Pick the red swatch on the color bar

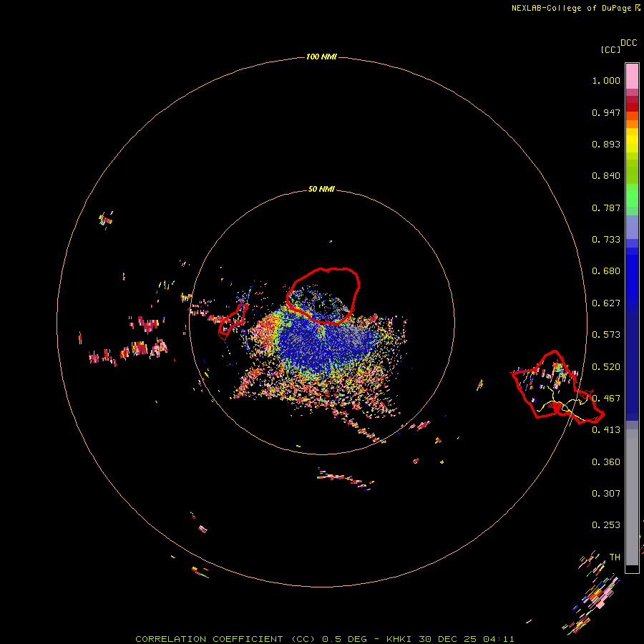tap(632, 107)
